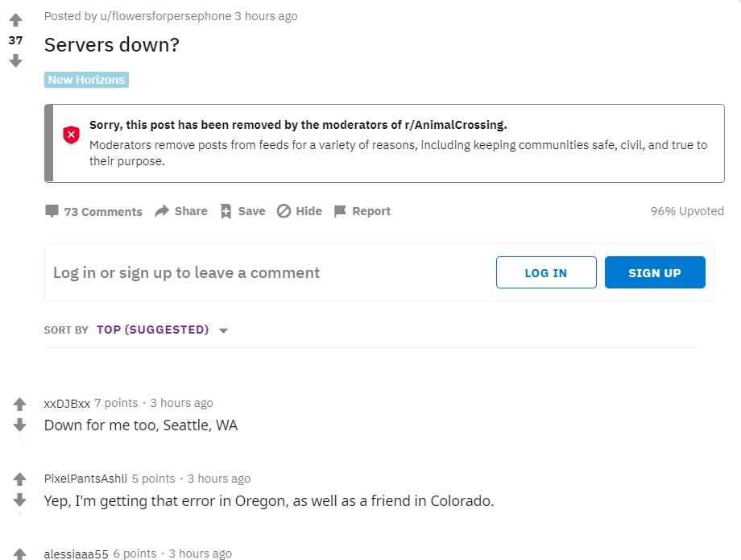Upvote xxDJBxx's comment
This screenshot has height=560, width=741.
(19, 404)
